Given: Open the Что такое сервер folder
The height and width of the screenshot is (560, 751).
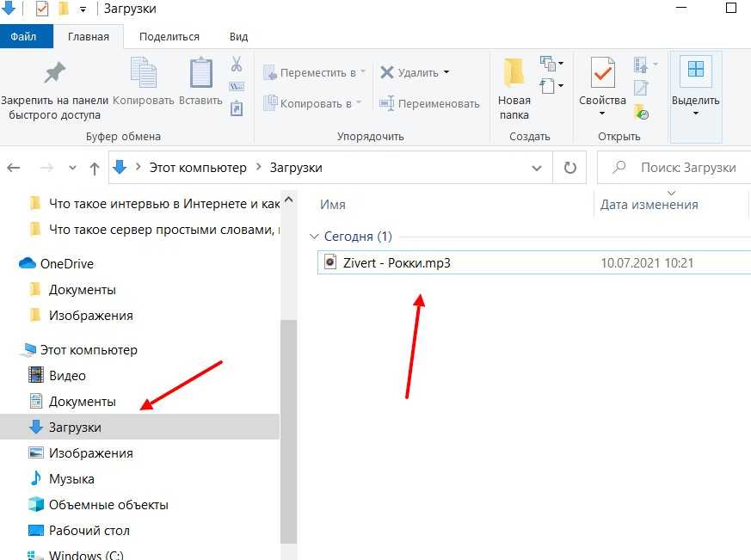Looking at the screenshot, I should (x=164, y=230).
